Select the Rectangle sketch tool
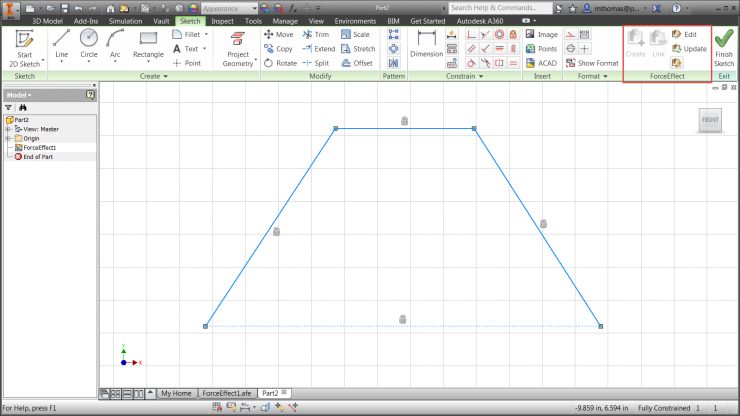Viewport: 740px width, 416px height. point(148,44)
